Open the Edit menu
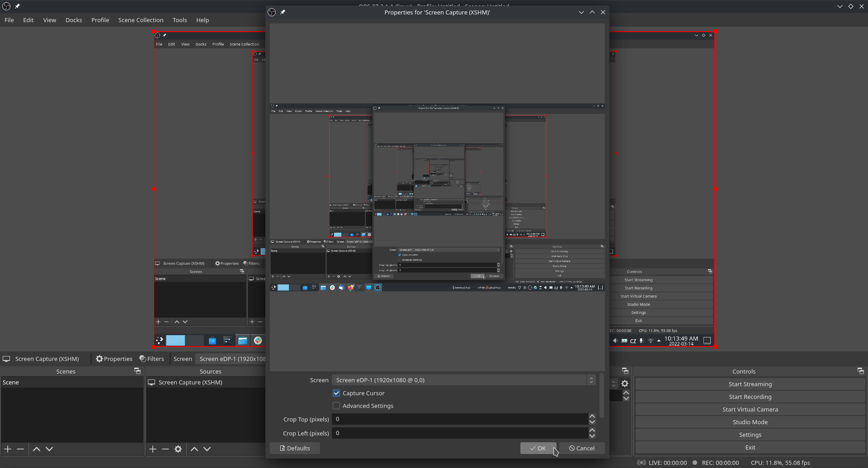The image size is (868, 468). click(x=28, y=20)
